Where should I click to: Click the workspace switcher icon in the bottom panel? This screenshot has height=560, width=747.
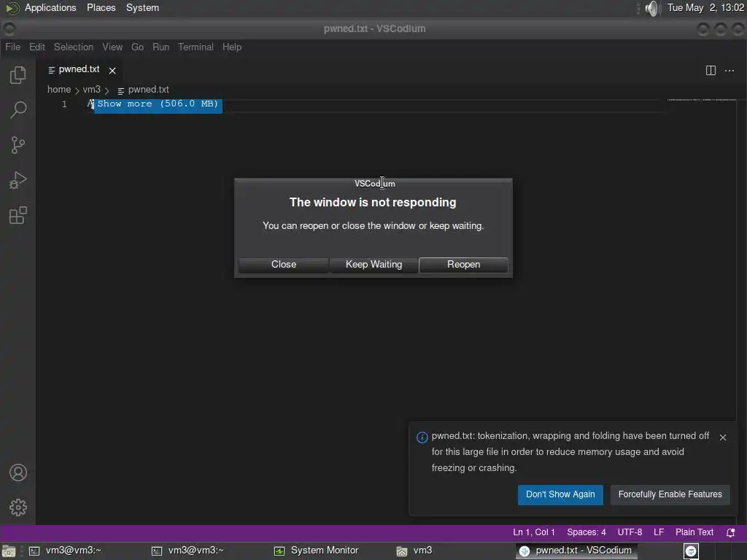(x=691, y=551)
